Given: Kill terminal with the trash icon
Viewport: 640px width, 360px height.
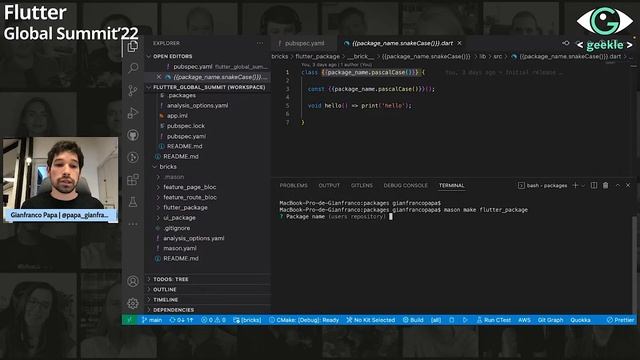Looking at the screenshot, I should point(606,185).
